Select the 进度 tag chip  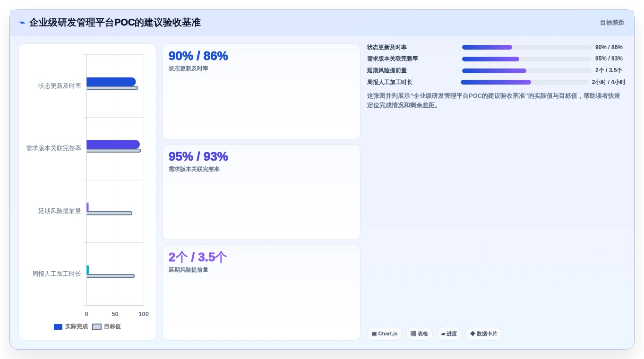pyautogui.click(x=449, y=334)
